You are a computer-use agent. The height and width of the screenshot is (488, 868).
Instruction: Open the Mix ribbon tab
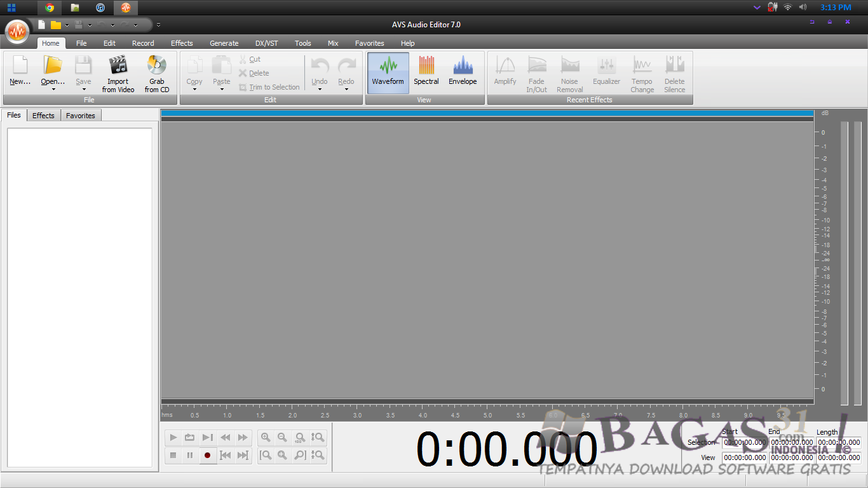[333, 43]
